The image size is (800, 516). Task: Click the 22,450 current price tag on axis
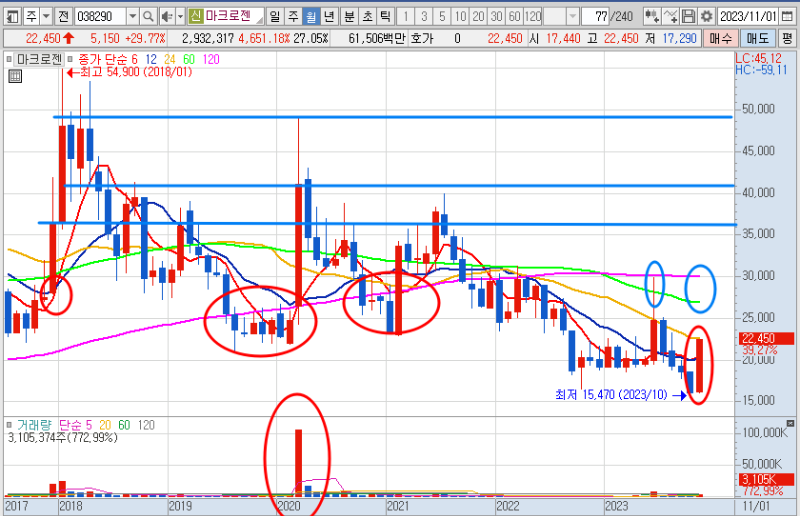point(766,338)
